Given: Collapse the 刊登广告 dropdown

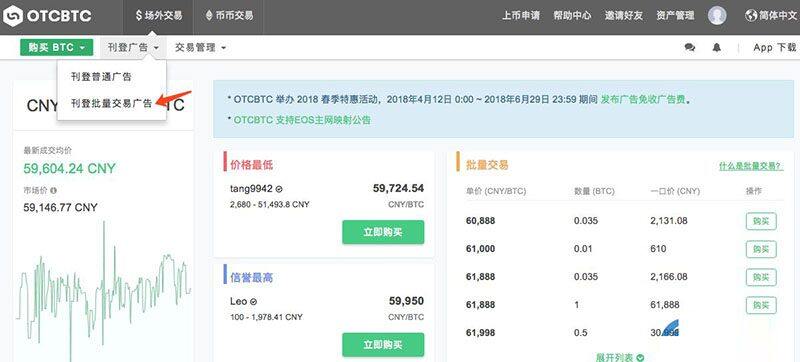Looking at the screenshot, I should [x=133, y=47].
